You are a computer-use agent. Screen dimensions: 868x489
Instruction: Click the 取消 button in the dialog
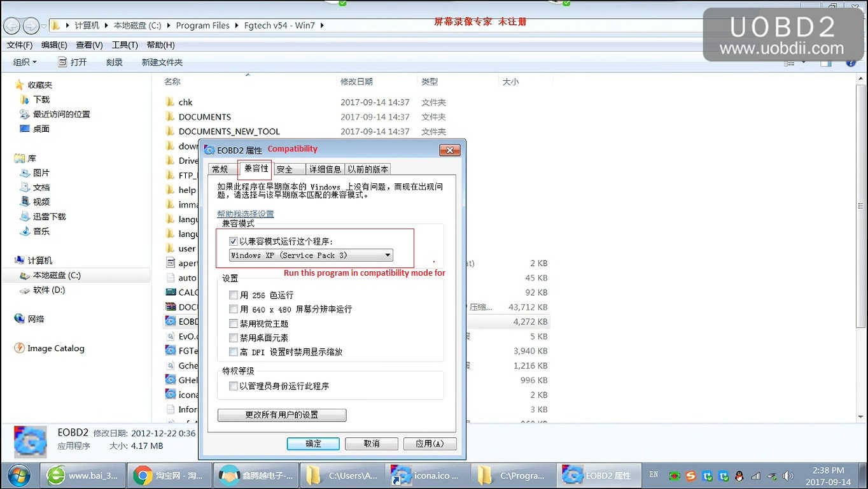pyautogui.click(x=372, y=444)
